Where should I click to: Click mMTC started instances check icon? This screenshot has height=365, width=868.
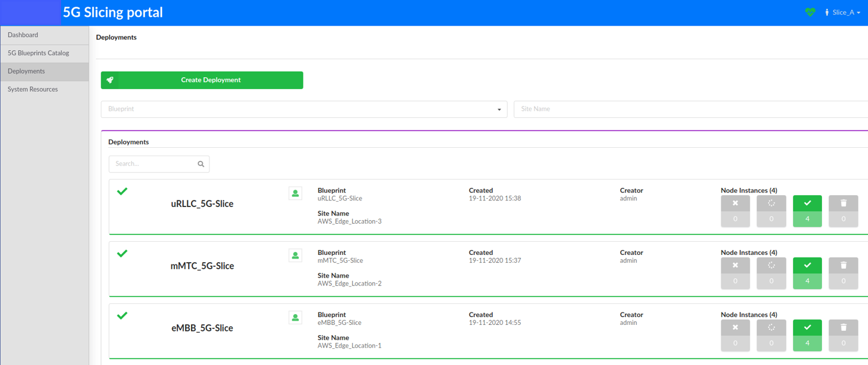coord(808,266)
